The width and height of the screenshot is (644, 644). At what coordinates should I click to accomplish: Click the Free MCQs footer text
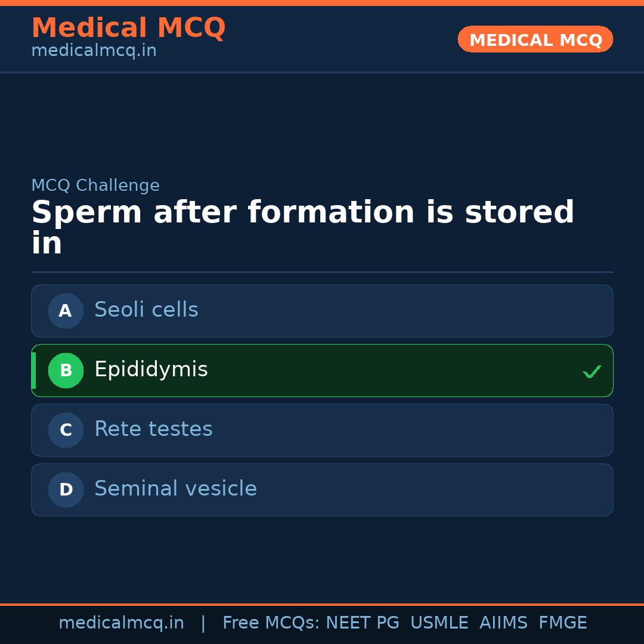pos(271,623)
